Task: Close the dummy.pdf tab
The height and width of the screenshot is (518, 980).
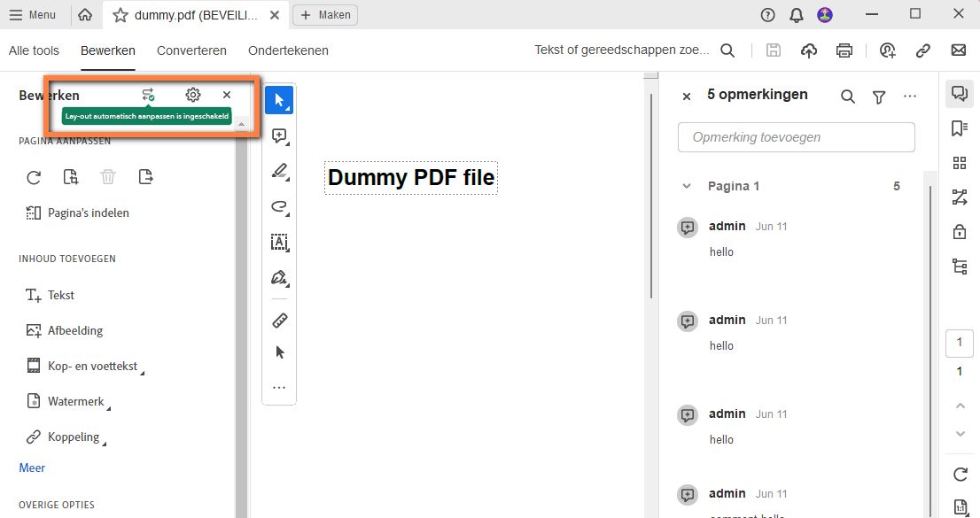Action: tap(275, 15)
